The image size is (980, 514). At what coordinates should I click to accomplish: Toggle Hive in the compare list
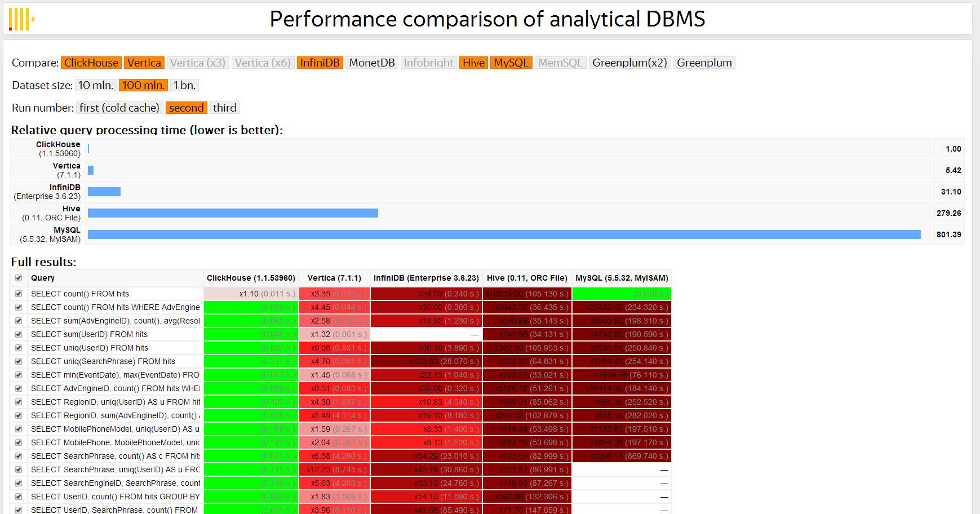click(x=473, y=63)
